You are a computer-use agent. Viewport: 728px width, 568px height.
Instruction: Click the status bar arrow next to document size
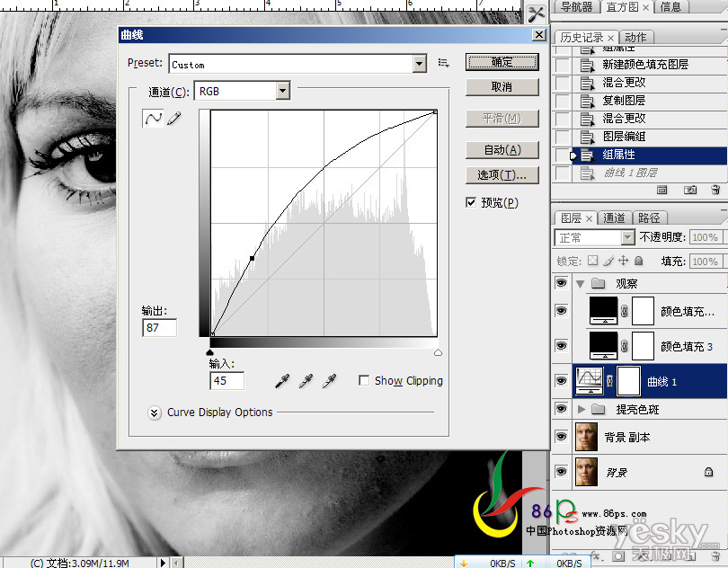tap(163, 563)
